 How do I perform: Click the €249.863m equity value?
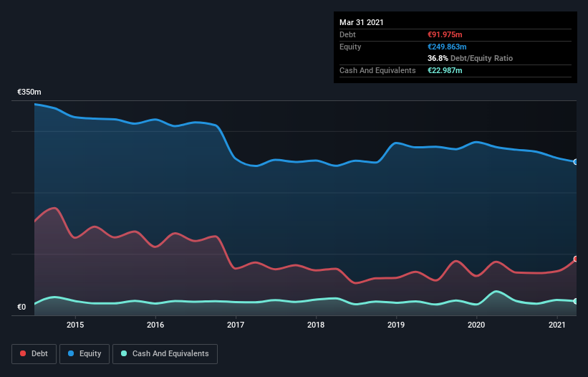click(x=447, y=47)
